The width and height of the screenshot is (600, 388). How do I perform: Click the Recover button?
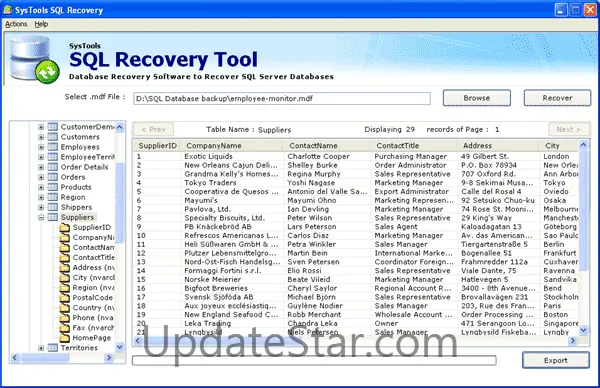coord(557,98)
